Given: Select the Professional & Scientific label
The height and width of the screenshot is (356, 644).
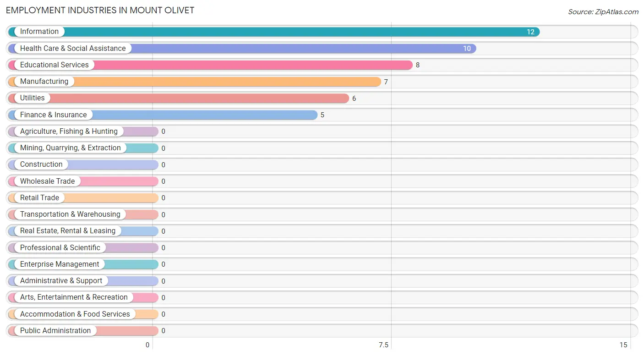Looking at the screenshot, I should [x=60, y=247].
